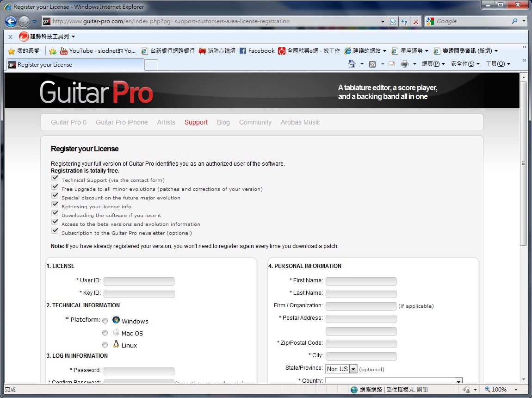Open the 台新銀行網路銀行 favorite
Image resolution: width=532 pixels, height=398 pixels.
point(168,51)
